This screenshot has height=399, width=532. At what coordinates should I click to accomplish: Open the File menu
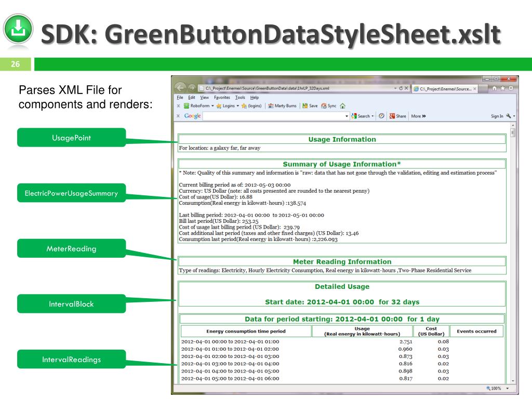(180, 97)
